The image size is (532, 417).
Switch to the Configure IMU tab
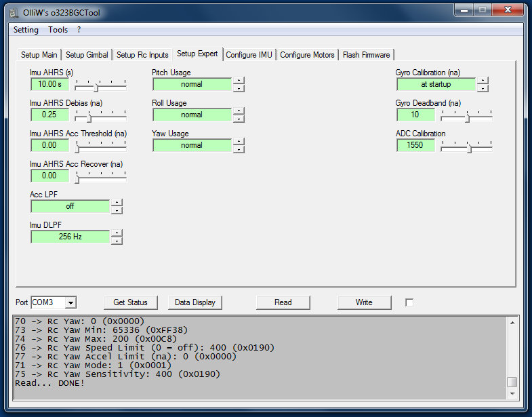(249, 55)
